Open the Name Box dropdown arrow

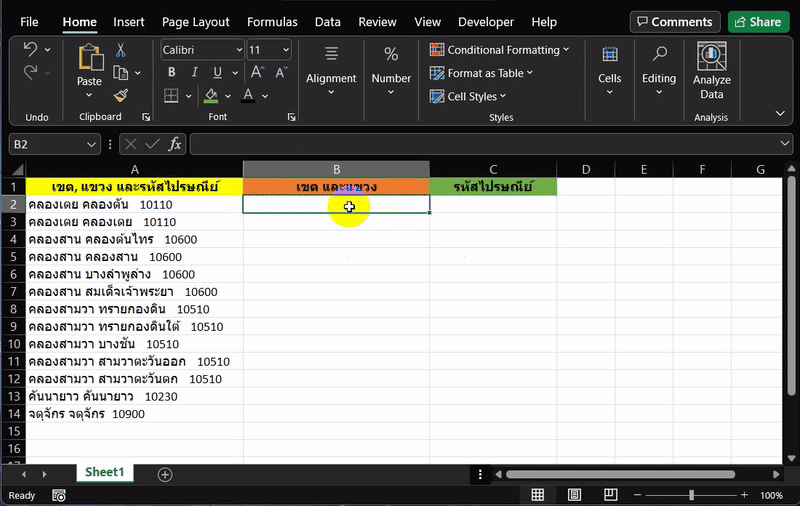pos(92,145)
